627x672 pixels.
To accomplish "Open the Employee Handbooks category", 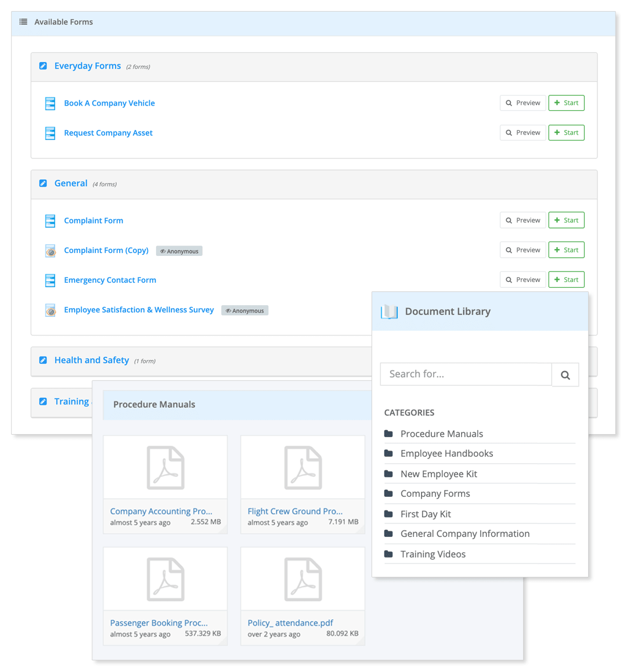I will pos(446,453).
